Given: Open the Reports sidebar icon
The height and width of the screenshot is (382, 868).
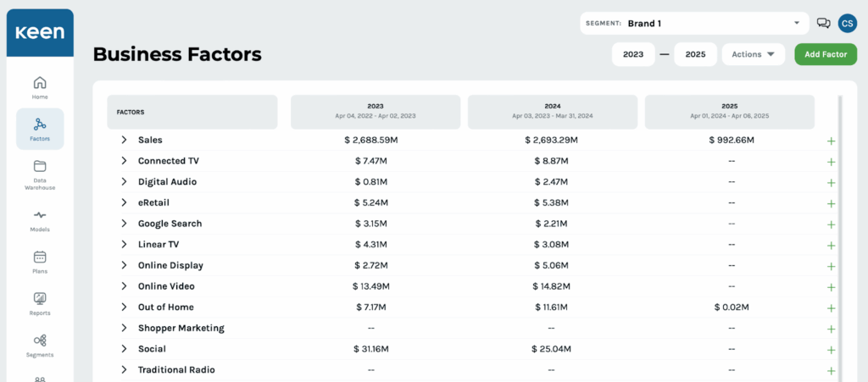Looking at the screenshot, I should pyautogui.click(x=40, y=298).
